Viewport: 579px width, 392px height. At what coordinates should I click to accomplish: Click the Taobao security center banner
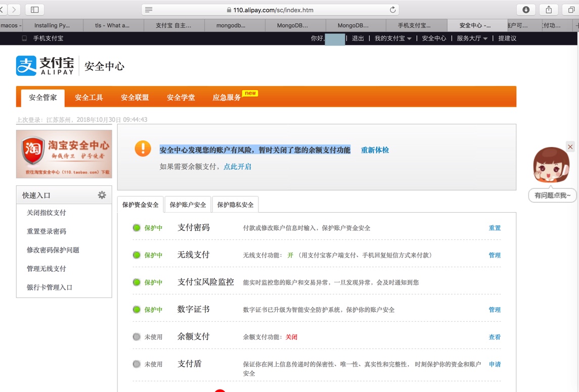[64, 154]
